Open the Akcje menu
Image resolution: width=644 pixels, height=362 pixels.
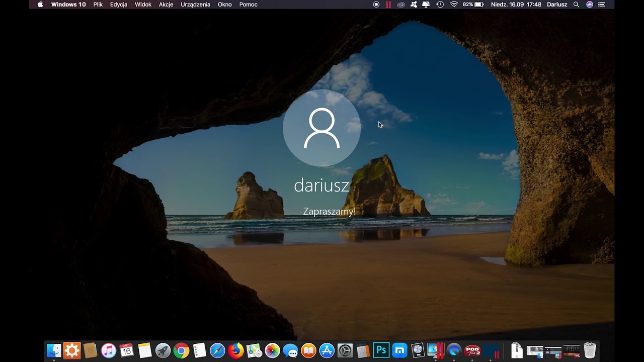[166, 5]
